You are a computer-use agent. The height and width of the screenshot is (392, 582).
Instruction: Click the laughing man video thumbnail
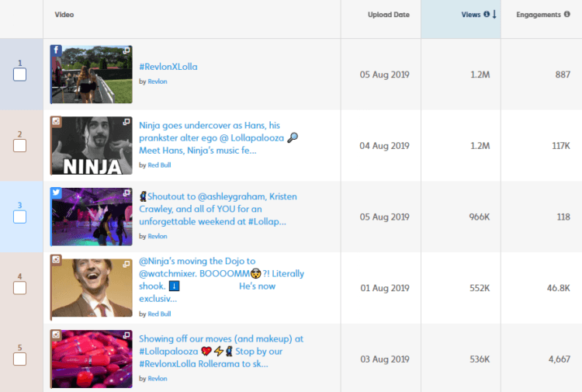[x=92, y=288]
